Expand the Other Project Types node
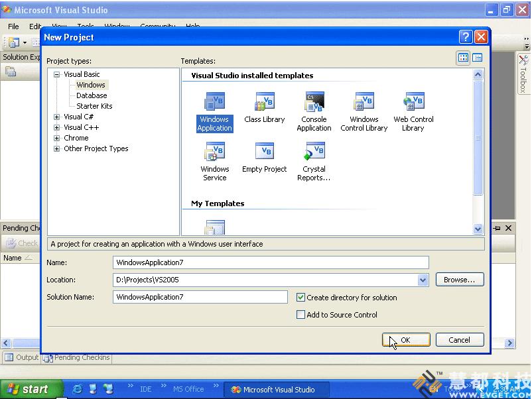Screen dimensions: 532x399 [56, 149]
